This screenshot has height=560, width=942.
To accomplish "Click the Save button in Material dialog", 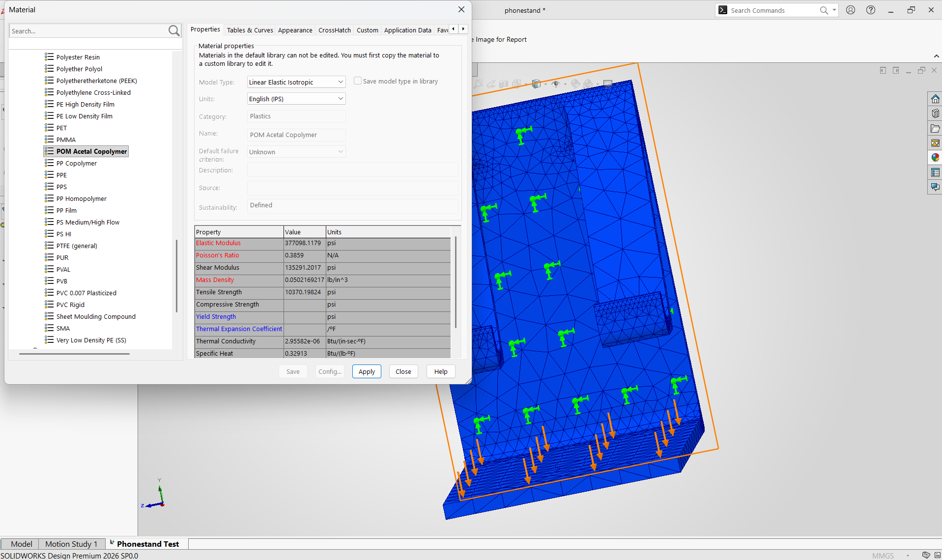I will [293, 372].
